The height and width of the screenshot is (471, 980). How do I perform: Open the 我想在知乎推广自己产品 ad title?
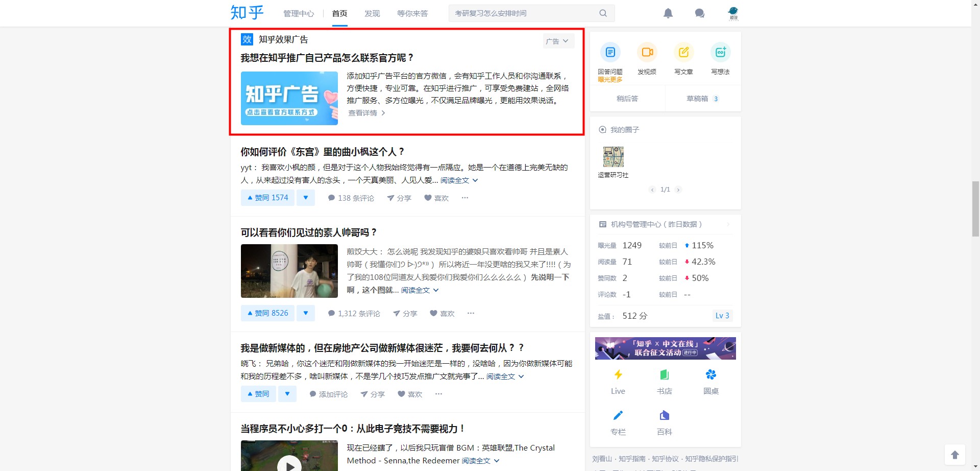[328, 58]
